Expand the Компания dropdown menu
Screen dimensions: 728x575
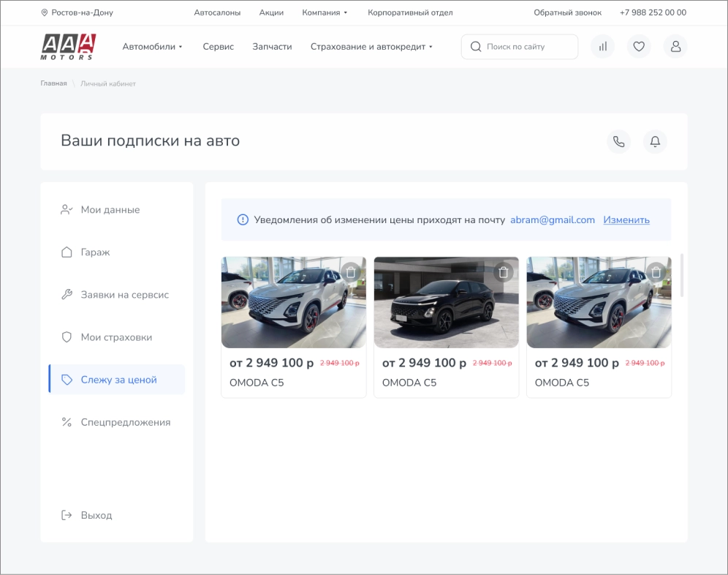click(x=325, y=12)
